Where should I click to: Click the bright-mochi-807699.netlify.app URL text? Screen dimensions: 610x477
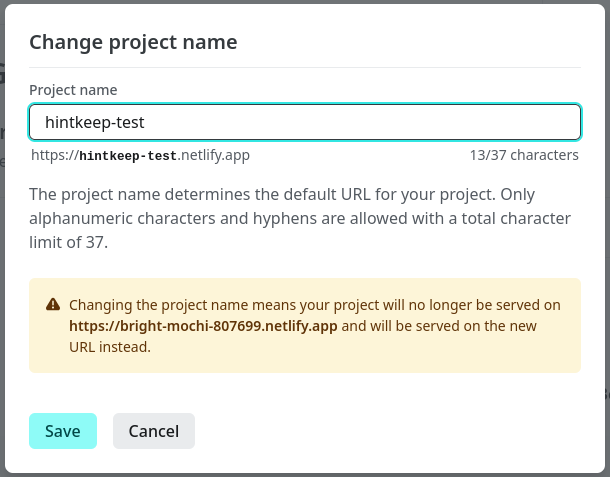coord(203,326)
